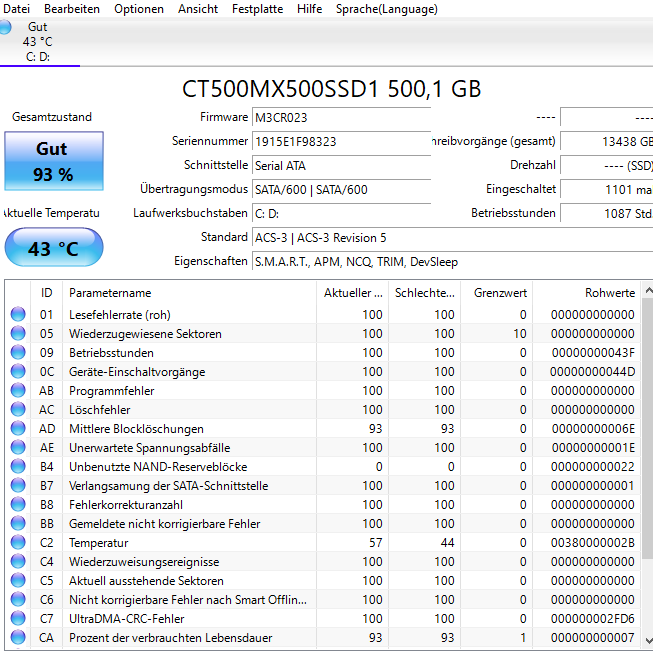The width and height of the screenshot is (653, 653).
Task: Click status icon of row C6 Smart Offline
Action: tap(18, 599)
